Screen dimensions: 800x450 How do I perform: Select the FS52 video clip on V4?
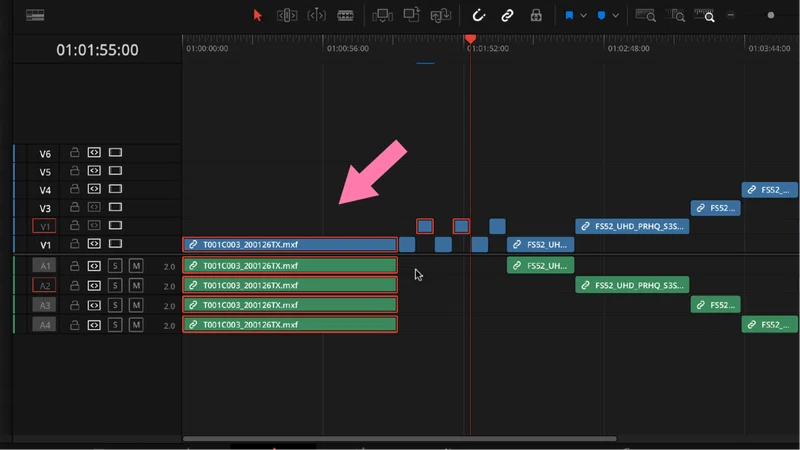click(x=769, y=190)
